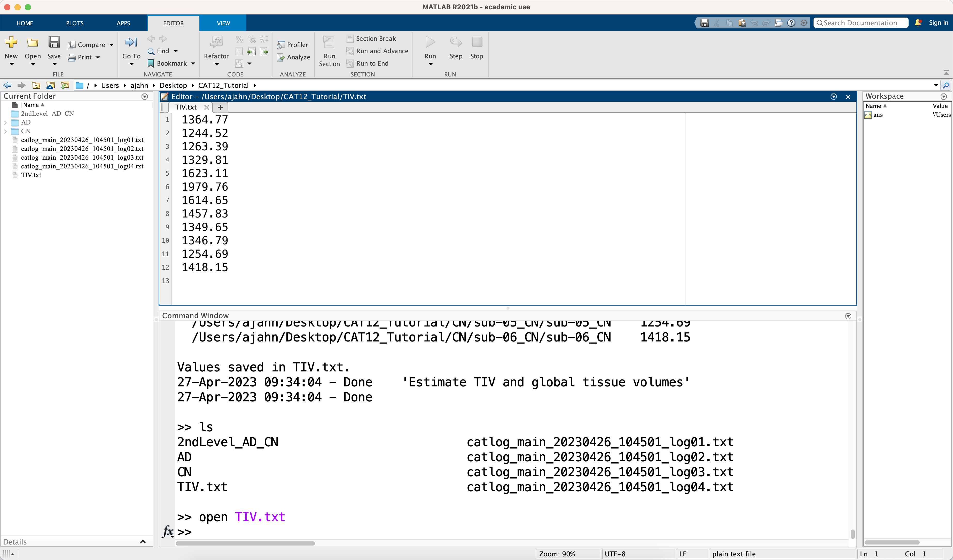Select 2ndLevel_AD_CN folder in Current Folder
Viewport: 953px width, 560px height.
coord(47,113)
